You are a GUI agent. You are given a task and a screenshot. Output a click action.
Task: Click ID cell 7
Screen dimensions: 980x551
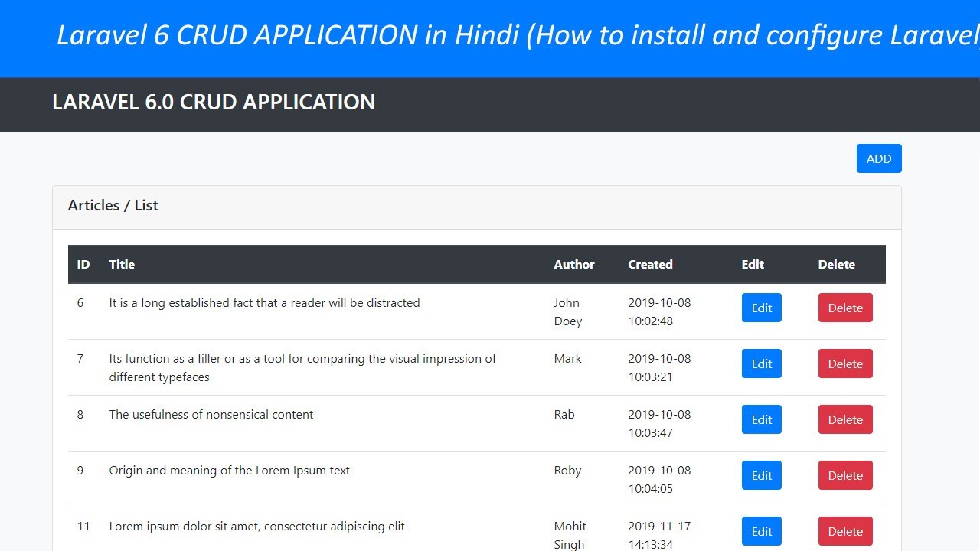pyautogui.click(x=80, y=359)
